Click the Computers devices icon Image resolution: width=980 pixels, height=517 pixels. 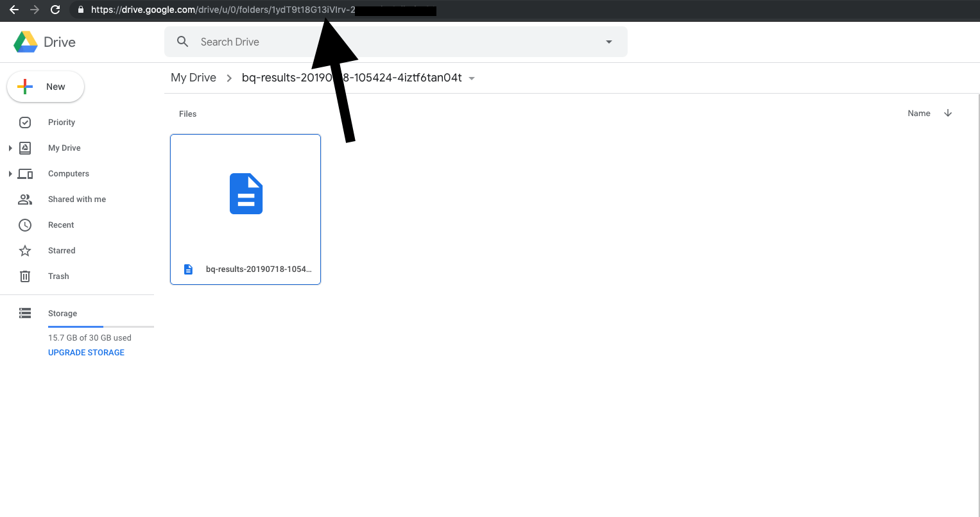[x=25, y=174]
